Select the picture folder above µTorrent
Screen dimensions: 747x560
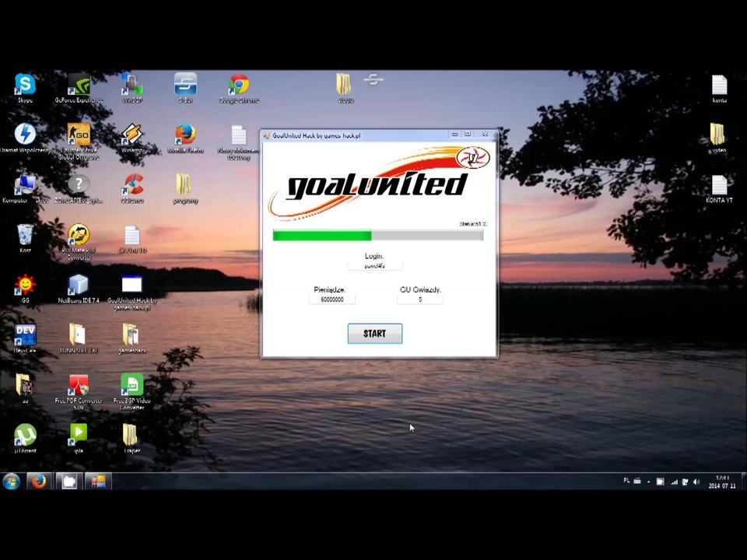point(25,388)
